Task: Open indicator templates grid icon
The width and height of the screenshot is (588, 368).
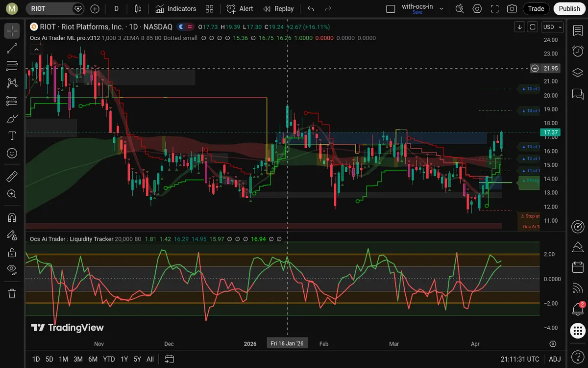Action: pos(210,8)
